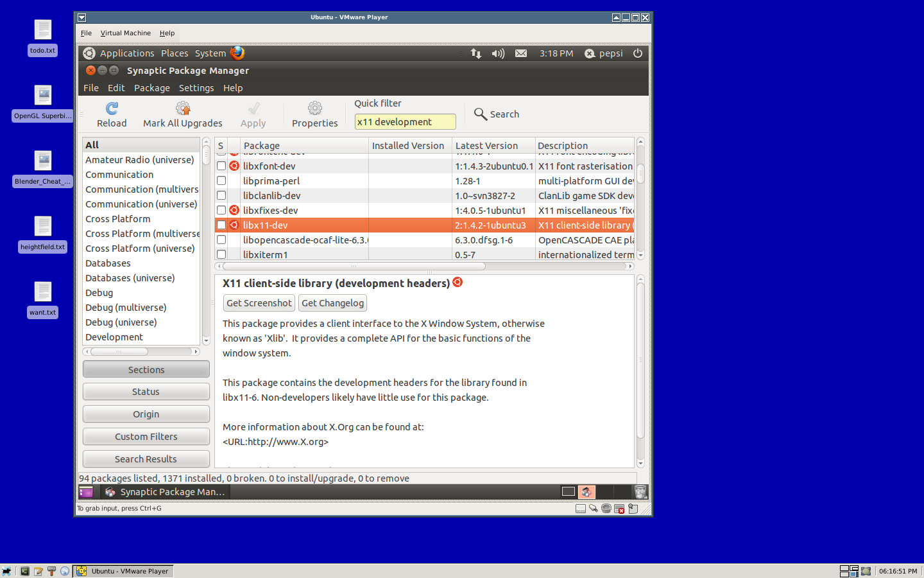Click the mail envelope indicator icon
The width and height of the screenshot is (924, 578).
521,53
